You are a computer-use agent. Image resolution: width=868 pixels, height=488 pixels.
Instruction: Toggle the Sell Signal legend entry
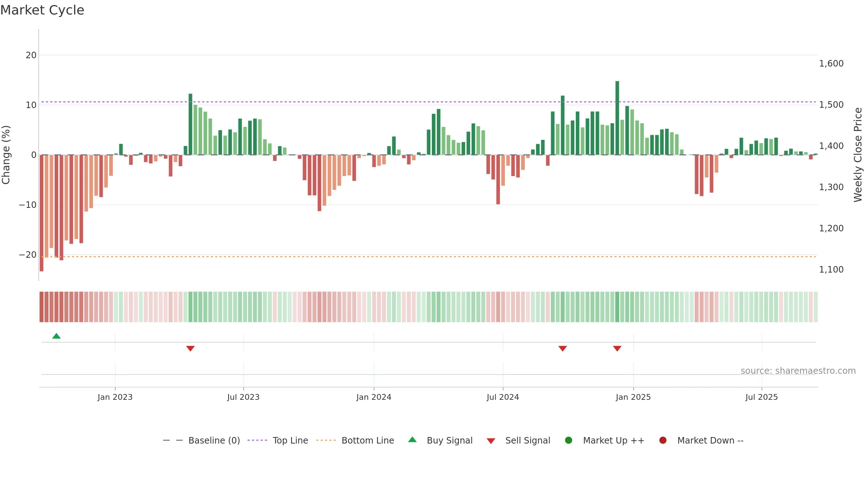point(519,440)
